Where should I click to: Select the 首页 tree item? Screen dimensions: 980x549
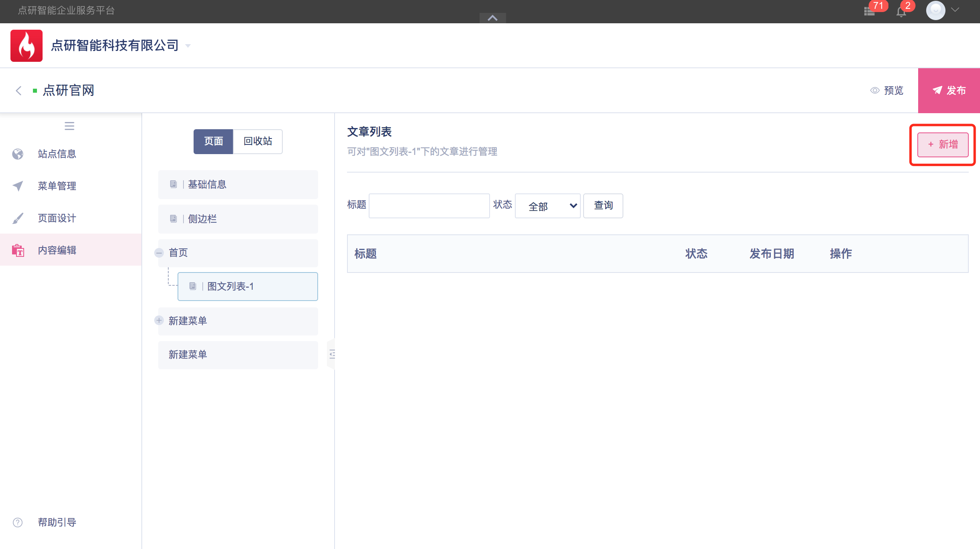pyautogui.click(x=238, y=253)
